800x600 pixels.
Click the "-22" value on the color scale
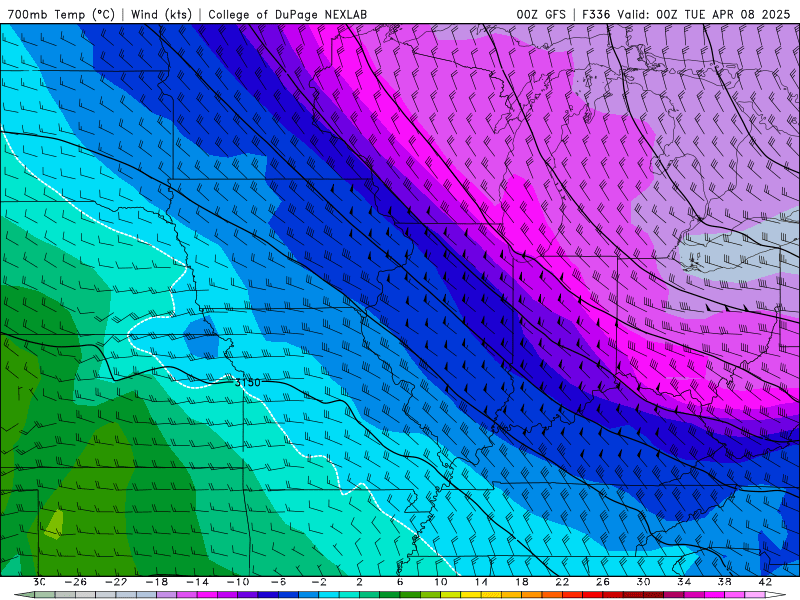116,582
